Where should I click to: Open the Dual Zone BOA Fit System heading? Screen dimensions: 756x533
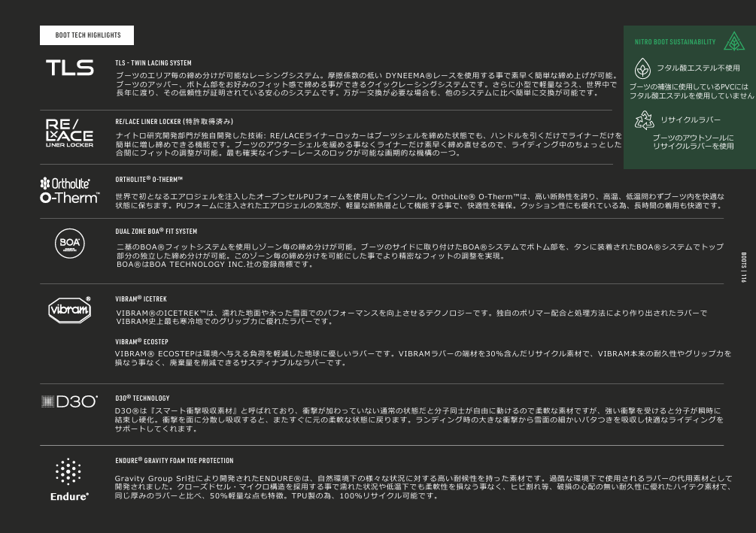156,232
